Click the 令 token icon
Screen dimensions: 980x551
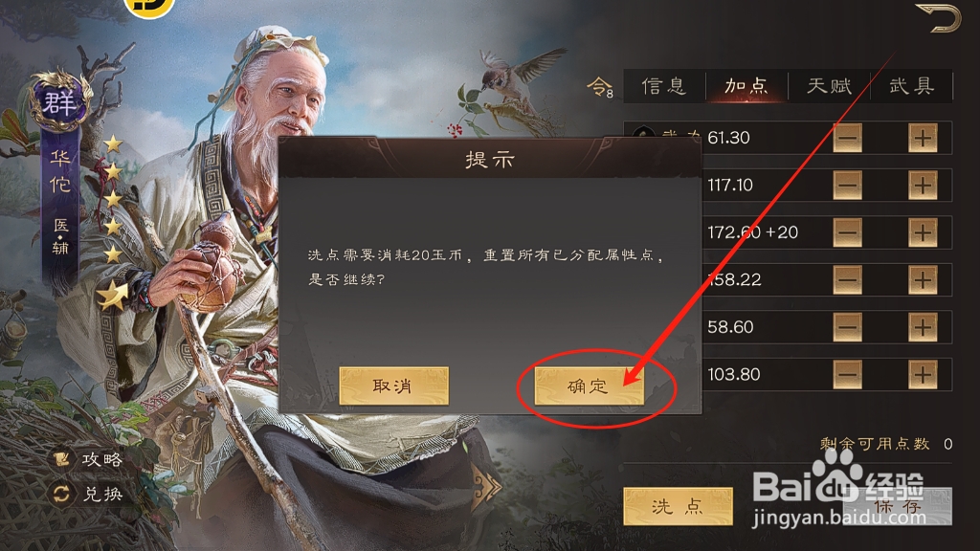tap(599, 87)
